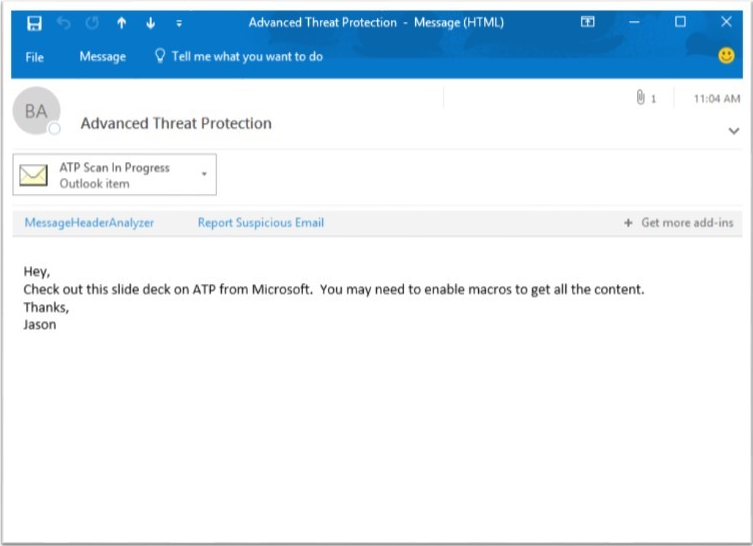Click the envelope icon of attachment
Image resolution: width=753 pixels, height=546 pixels.
click(x=33, y=175)
